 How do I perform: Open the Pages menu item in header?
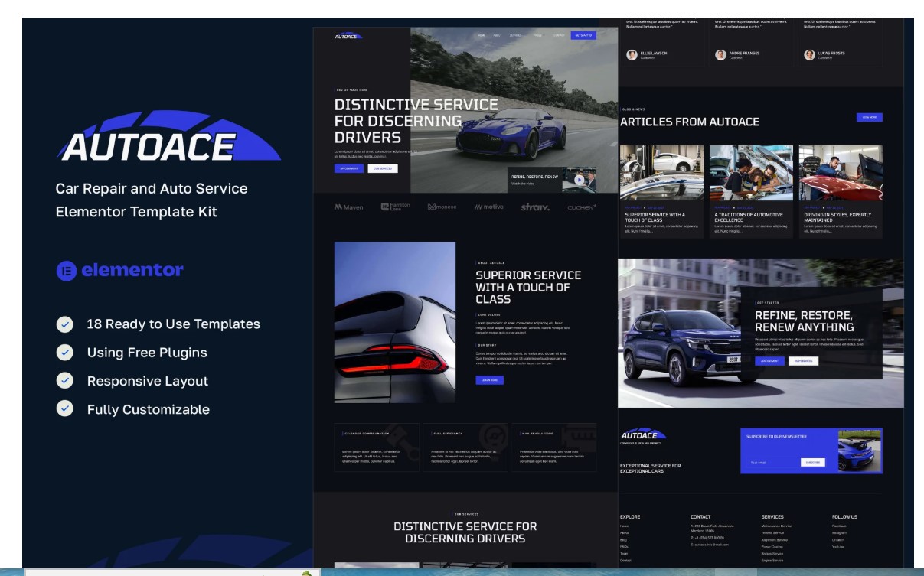[x=537, y=35]
